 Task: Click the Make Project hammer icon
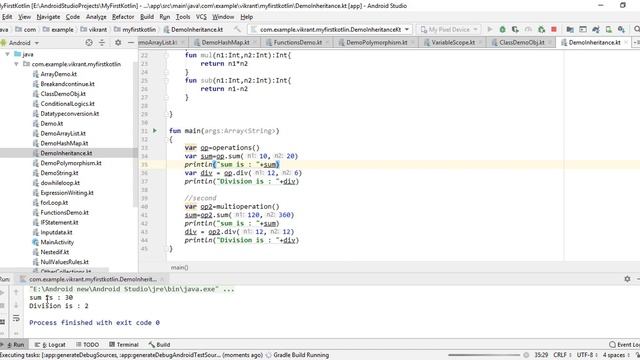pyautogui.click(x=237, y=29)
